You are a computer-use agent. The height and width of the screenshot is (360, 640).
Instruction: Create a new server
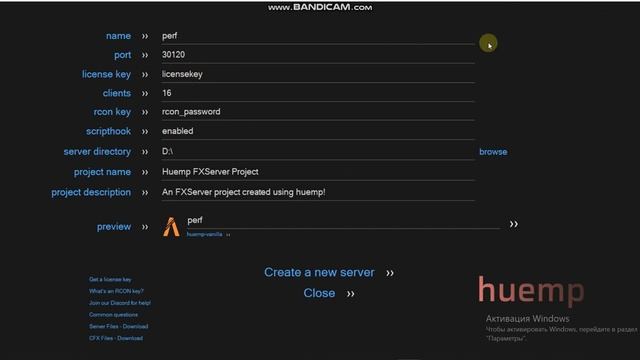[319, 272]
